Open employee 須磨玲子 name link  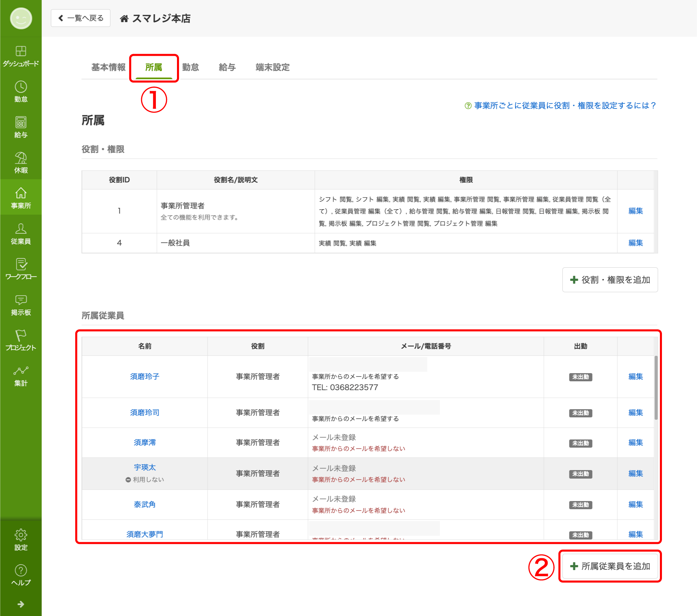(x=145, y=376)
